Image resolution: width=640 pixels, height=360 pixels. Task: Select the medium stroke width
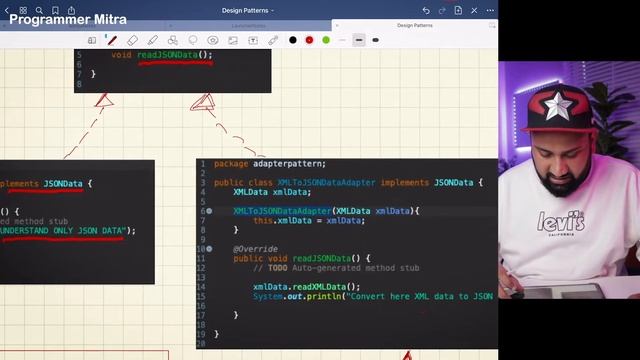click(x=359, y=40)
